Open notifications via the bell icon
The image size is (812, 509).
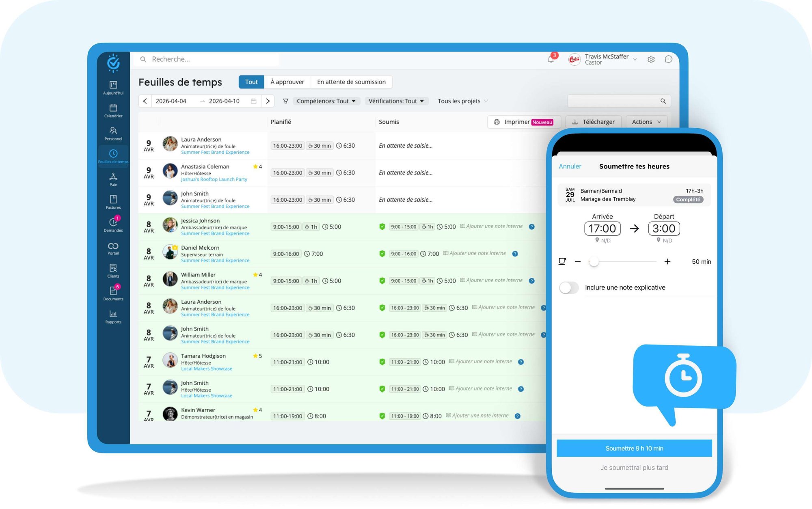pos(551,59)
